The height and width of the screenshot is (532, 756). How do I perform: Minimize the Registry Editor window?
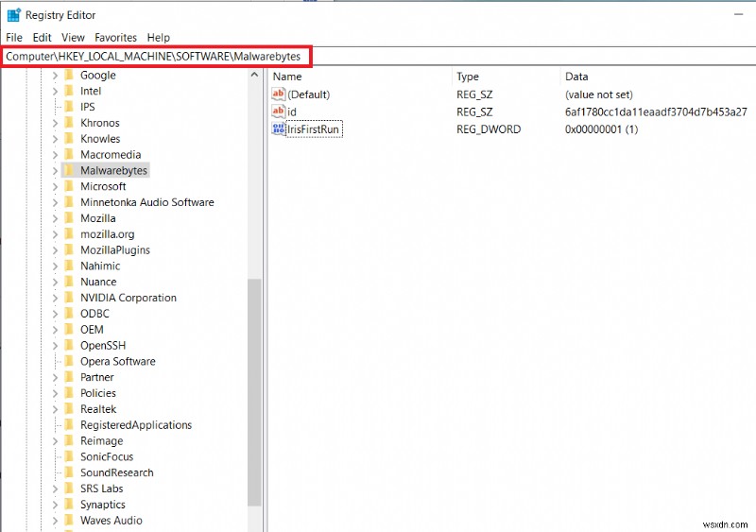coord(738,14)
